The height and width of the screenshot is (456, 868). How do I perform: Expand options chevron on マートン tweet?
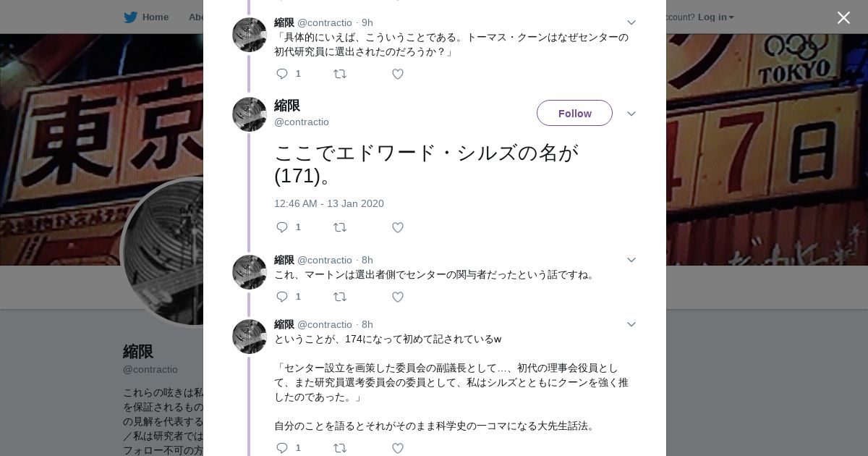click(631, 260)
